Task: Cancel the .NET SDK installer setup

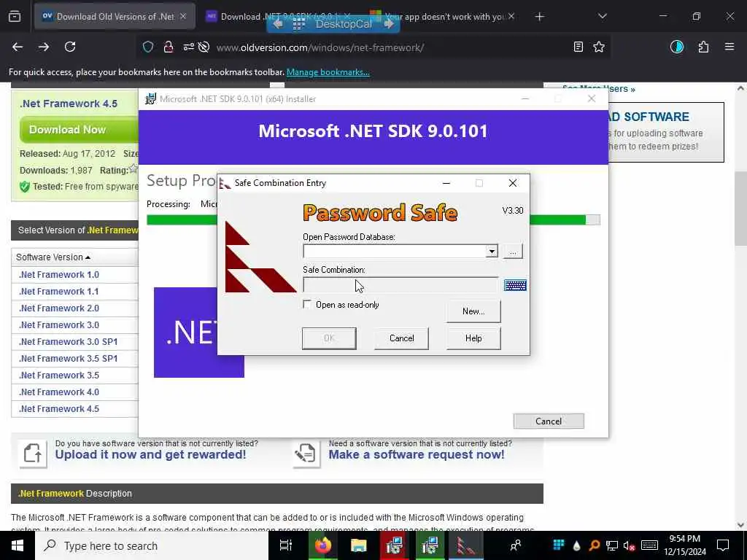Action: tap(549, 421)
